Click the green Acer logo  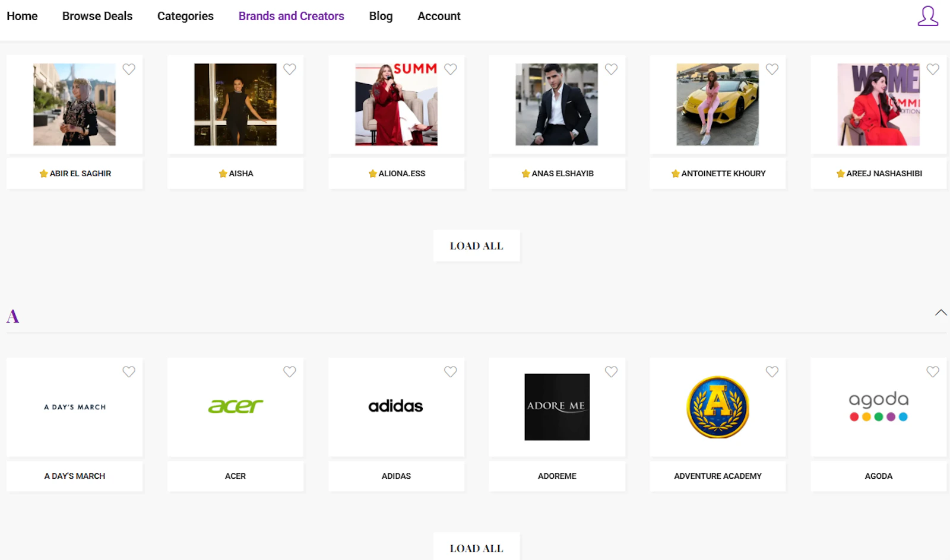[x=235, y=406]
